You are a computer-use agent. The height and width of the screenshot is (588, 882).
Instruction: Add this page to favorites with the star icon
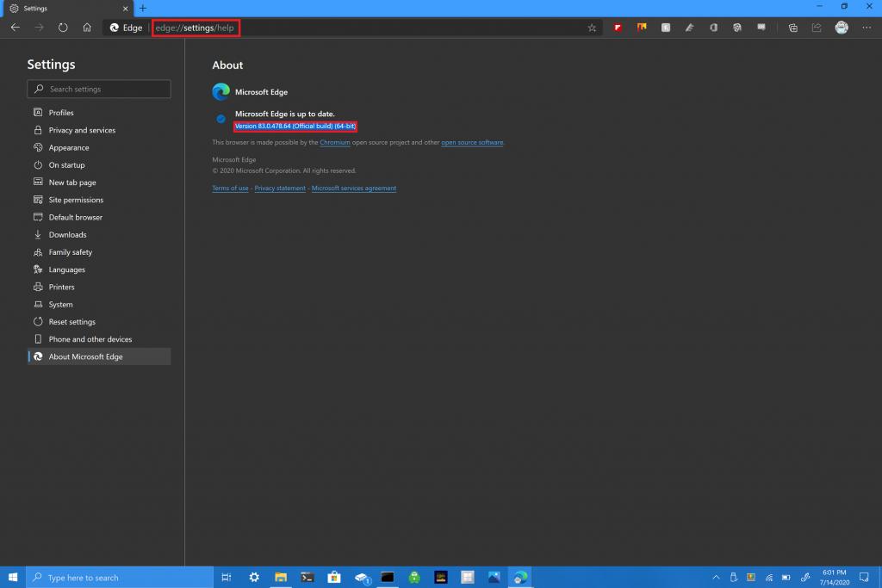pos(592,27)
